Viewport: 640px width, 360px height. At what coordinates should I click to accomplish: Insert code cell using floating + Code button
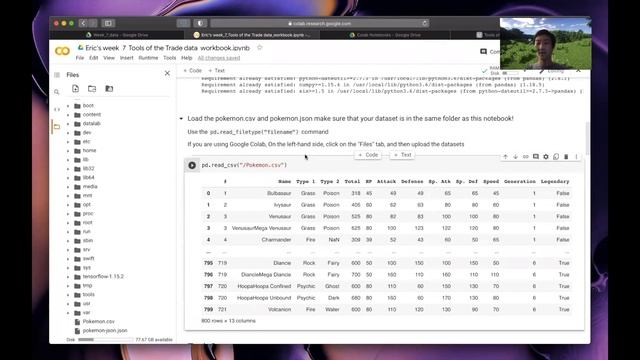(x=368, y=155)
